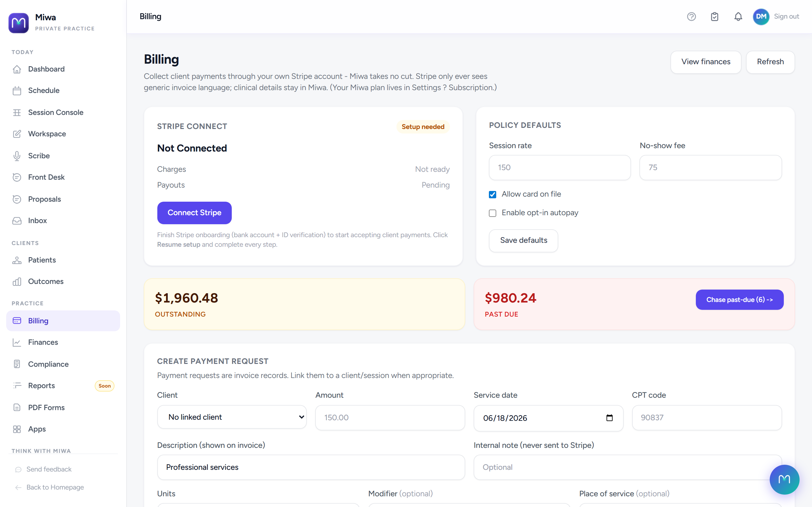Click Save defaults button
Image resolution: width=812 pixels, height=507 pixels.
pos(523,241)
